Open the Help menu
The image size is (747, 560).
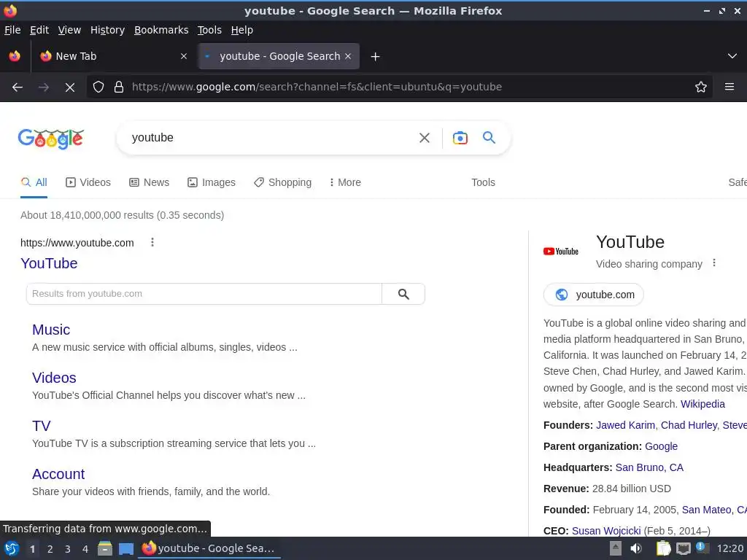point(242,30)
